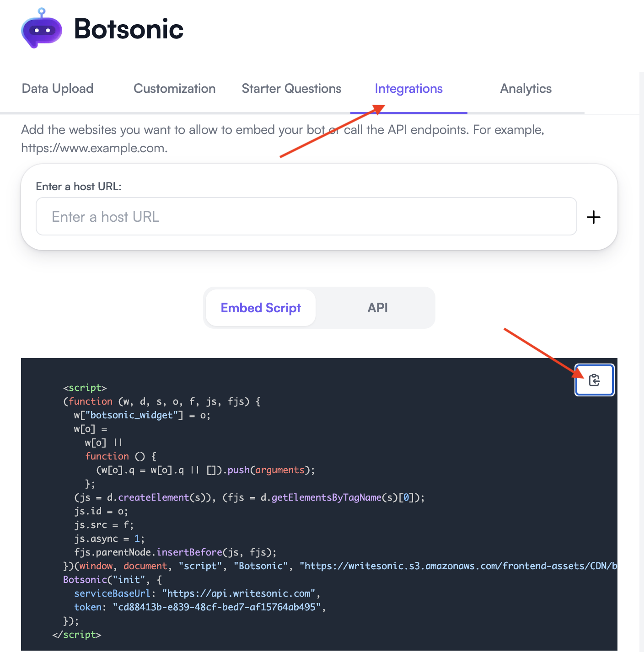The height and width of the screenshot is (652, 644).
Task: Select the Integrations tab
Action: pyautogui.click(x=408, y=89)
